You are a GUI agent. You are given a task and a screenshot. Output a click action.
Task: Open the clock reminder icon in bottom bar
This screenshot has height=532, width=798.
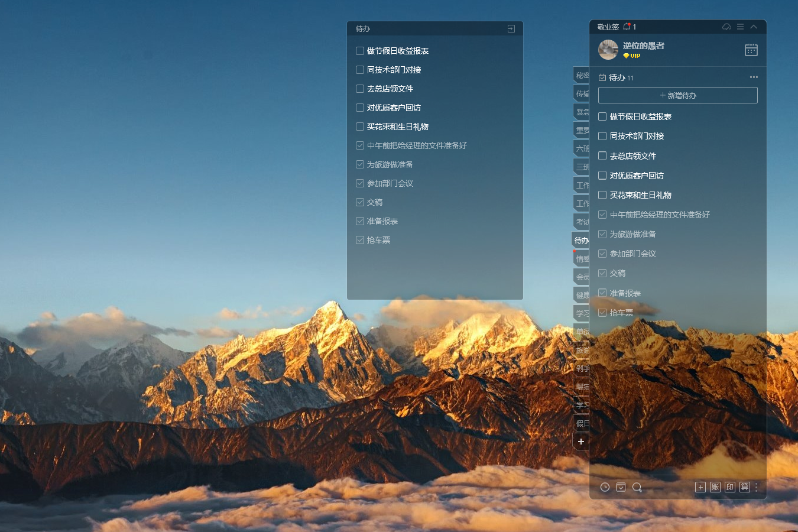point(605,487)
